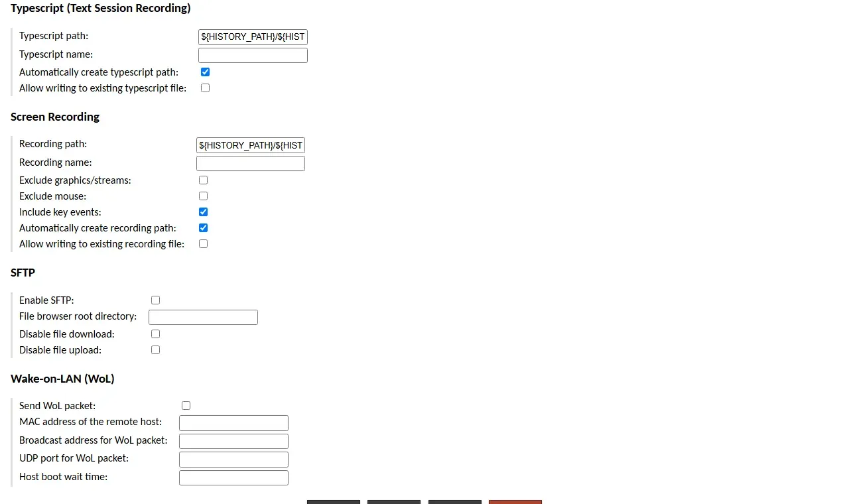Click the MAC address of remote host field

(x=233, y=423)
